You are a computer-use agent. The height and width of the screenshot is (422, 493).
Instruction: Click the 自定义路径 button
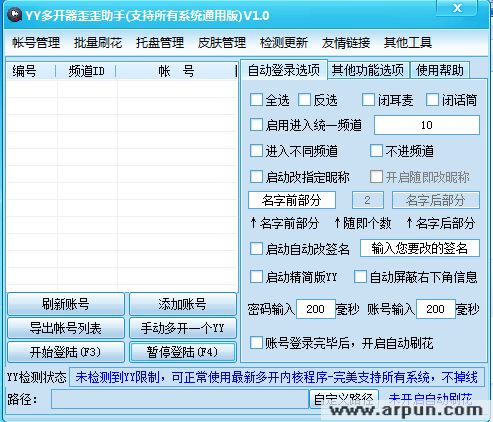[x=344, y=399]
